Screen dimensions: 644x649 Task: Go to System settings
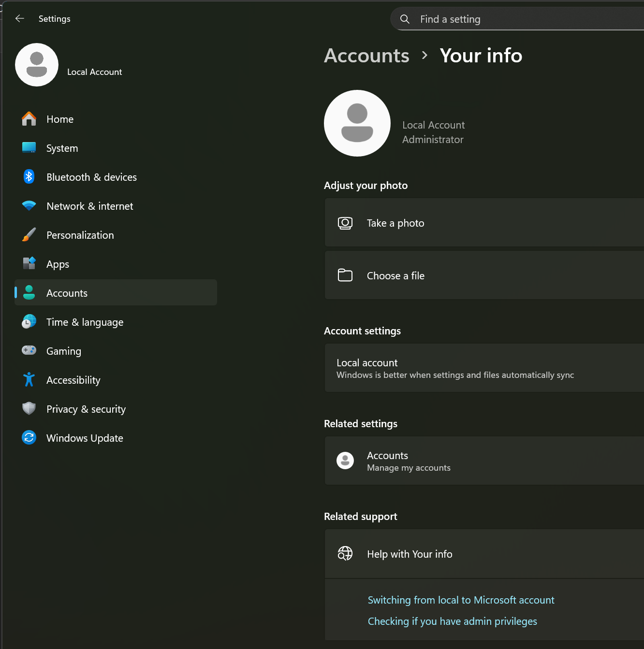(x=116, y=148)
